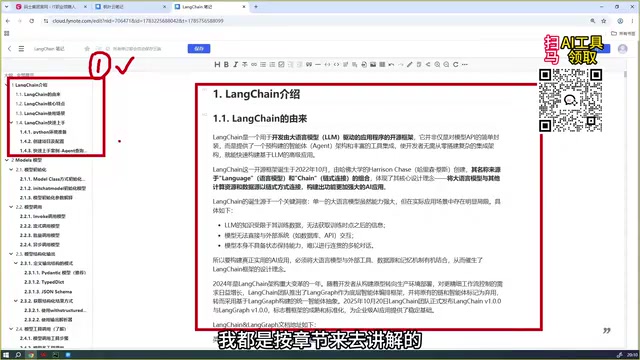Insert a hyperlink via the link icon

(254, 64)
